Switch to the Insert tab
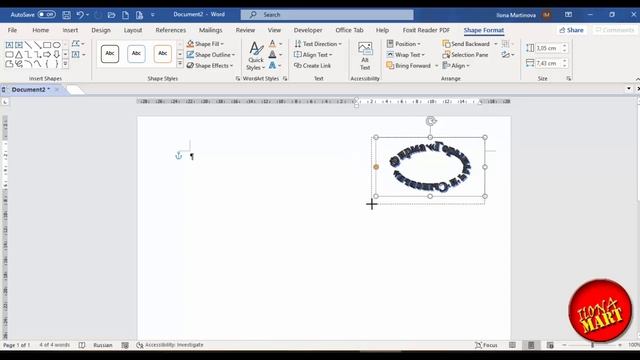Viewport: 640px width, 360px height. point(70,30)
